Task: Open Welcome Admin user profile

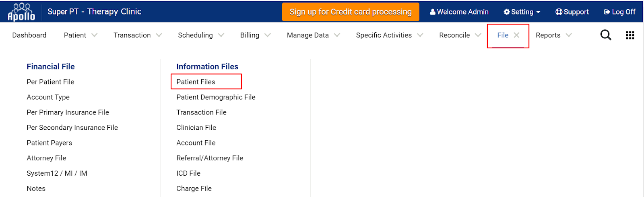Action: click(x=459, y=12)
